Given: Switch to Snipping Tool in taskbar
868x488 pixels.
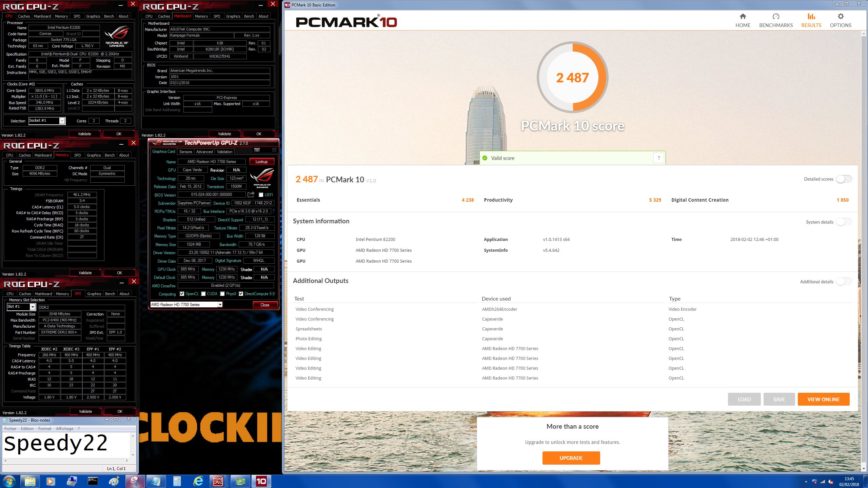Looking at the screenshot, I should click(x=135, y=481).
